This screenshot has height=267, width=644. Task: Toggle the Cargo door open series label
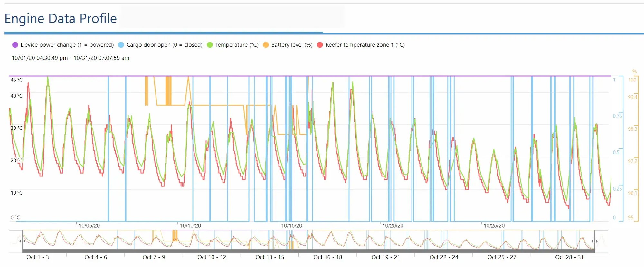pyautogui.click(x=164, y=45)
